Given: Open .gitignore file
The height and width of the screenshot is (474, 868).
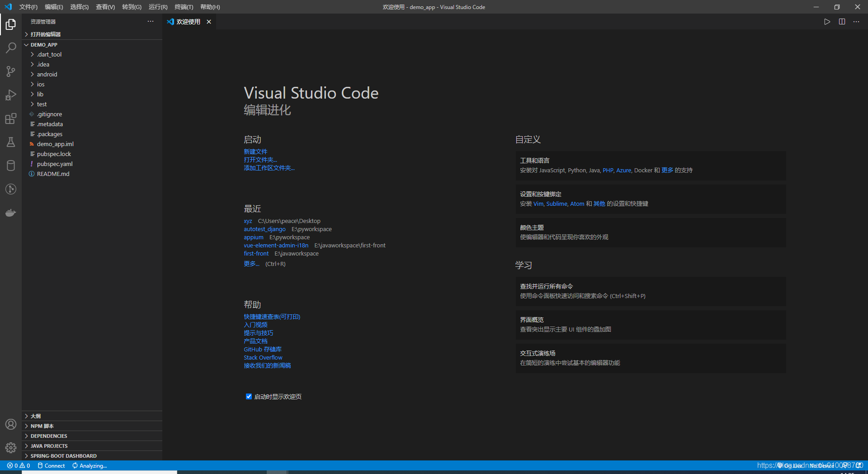Looking at the screenshot, I should tap(92, 114).
